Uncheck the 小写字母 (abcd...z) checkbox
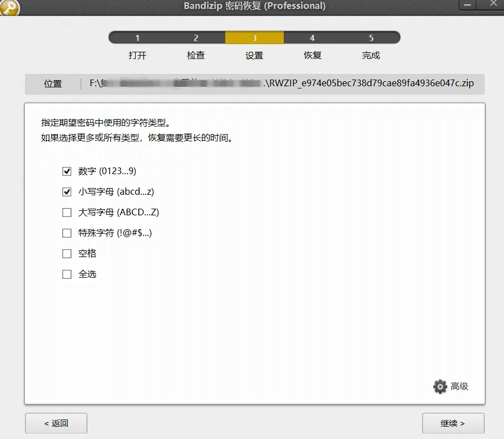The image size is (504, 439). coord(67,192)
